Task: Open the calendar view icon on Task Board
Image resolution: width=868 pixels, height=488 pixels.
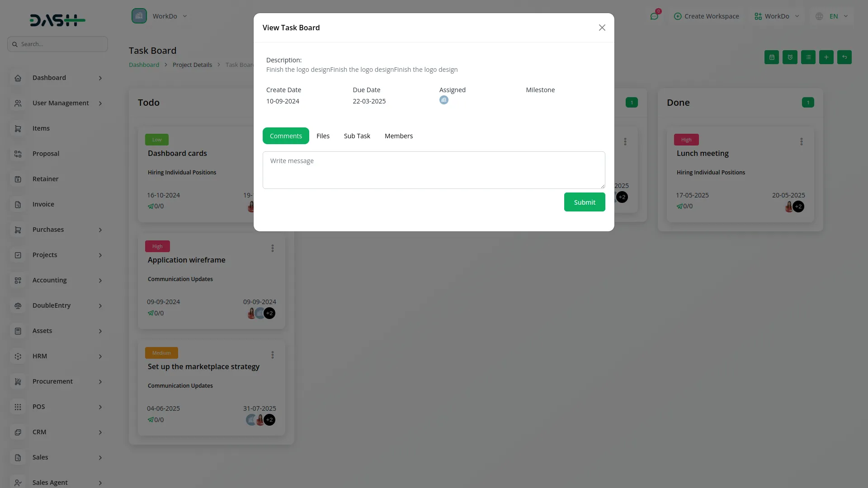Action: (x=771, y=57)
